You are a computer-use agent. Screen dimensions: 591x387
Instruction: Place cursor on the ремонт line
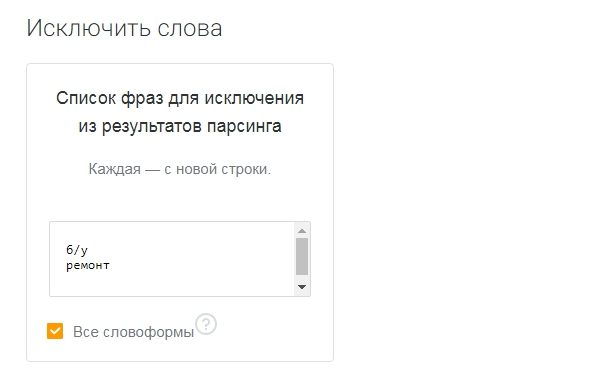point(88,265)
